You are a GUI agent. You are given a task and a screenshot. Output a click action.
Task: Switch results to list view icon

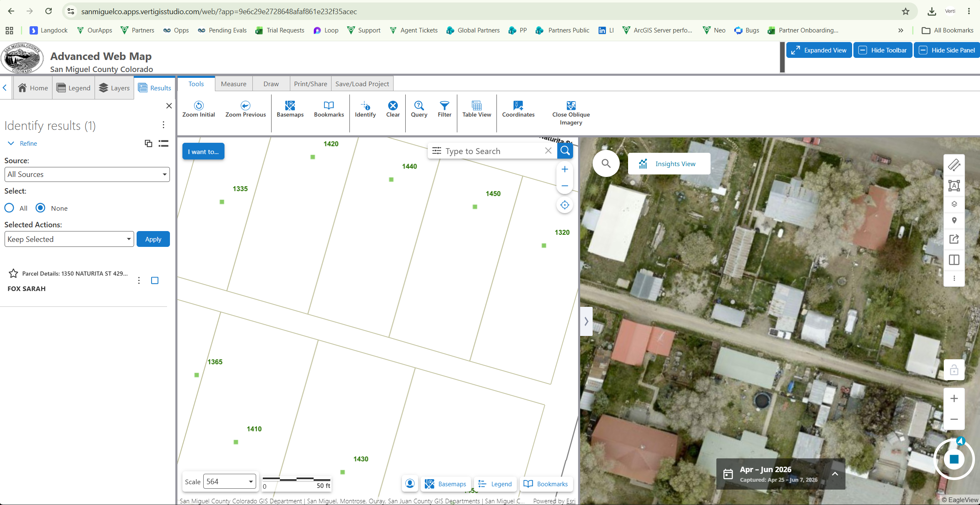(x=164, y=144)
